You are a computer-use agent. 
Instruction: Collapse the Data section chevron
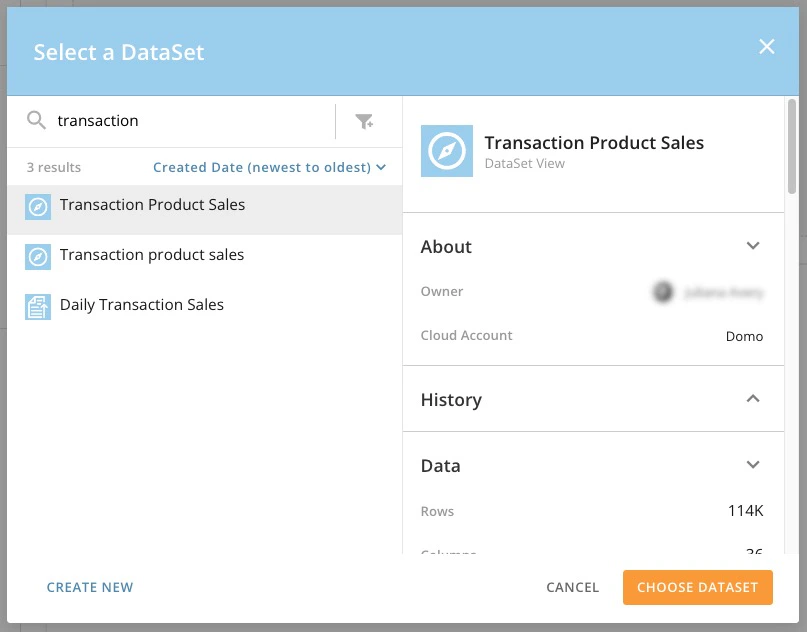753,465
